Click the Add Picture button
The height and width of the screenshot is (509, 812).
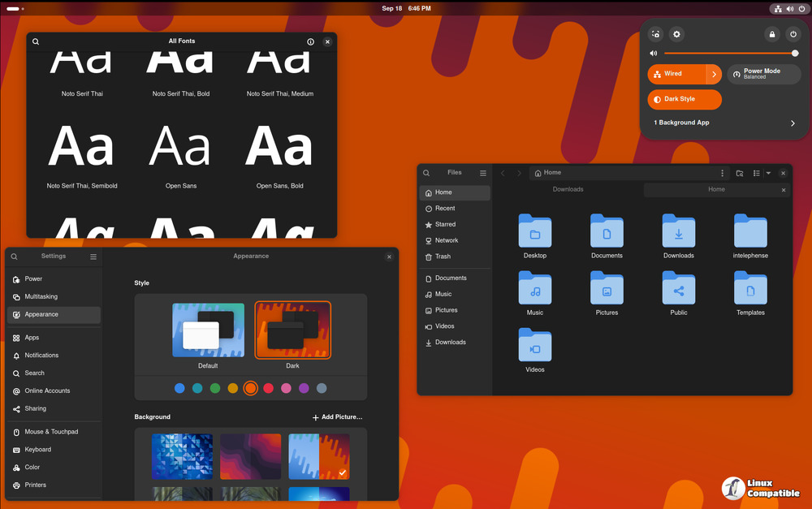(x=337, y=417)
